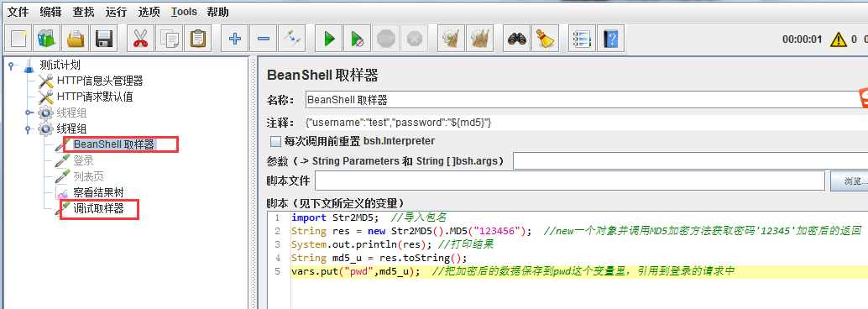
Task: Select HTTP请求默认值 in the tree
Action: 95,97
